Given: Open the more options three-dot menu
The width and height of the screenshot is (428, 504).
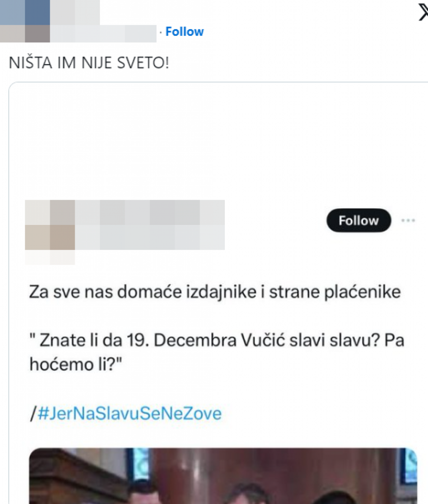Looking at the screenshot, I should pos(408,220).
